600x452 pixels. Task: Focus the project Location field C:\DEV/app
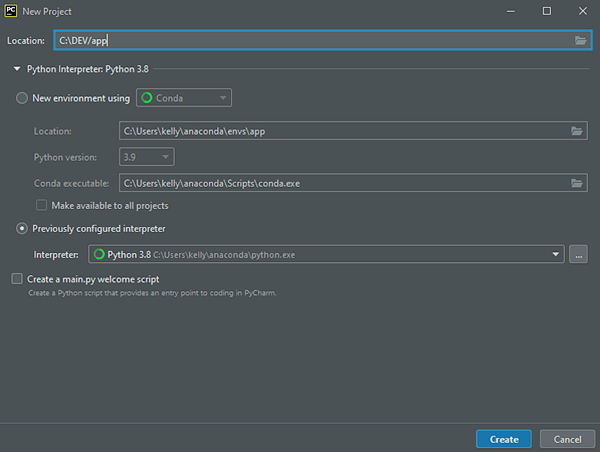pyautogui.click(x=323, y=40)
